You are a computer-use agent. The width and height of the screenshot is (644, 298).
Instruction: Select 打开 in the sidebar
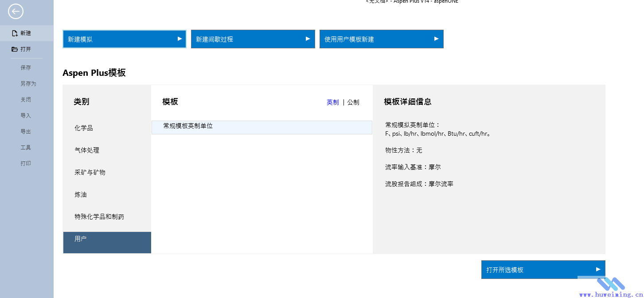point(27,49)
